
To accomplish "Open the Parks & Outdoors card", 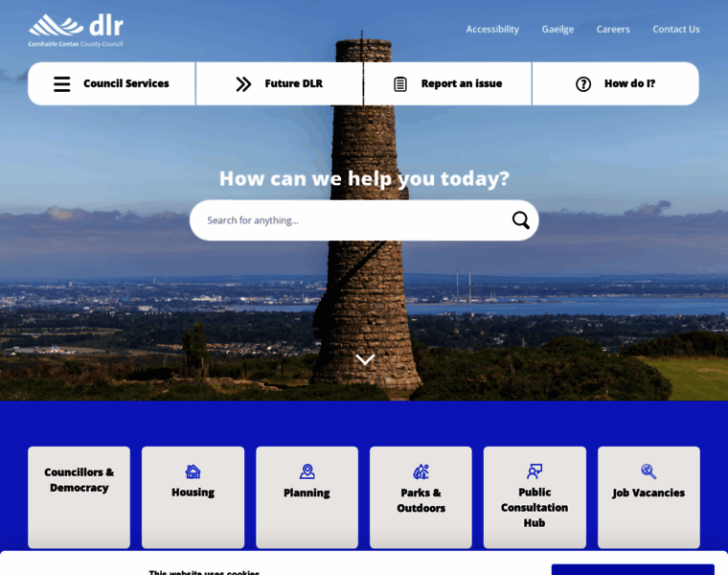I will pos(421,497).
